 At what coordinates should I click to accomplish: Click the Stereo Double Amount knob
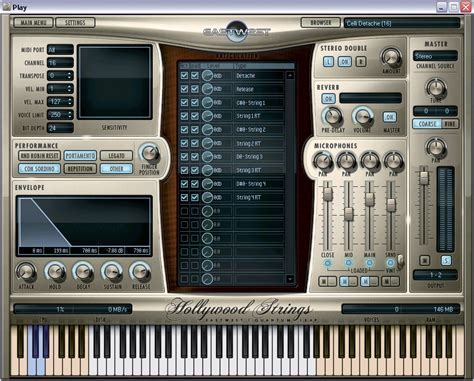coord(391,57)
